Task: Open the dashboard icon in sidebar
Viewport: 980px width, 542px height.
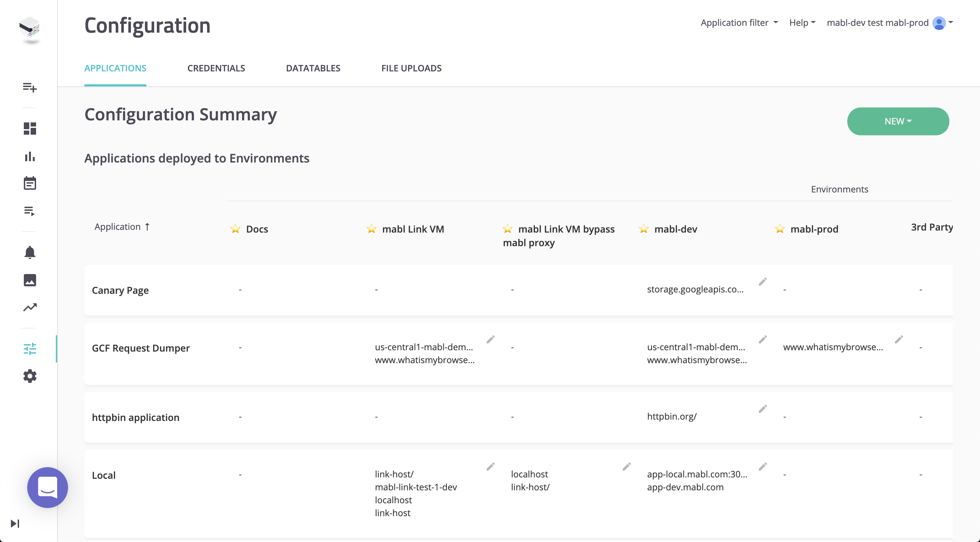Action: [30, 129]
